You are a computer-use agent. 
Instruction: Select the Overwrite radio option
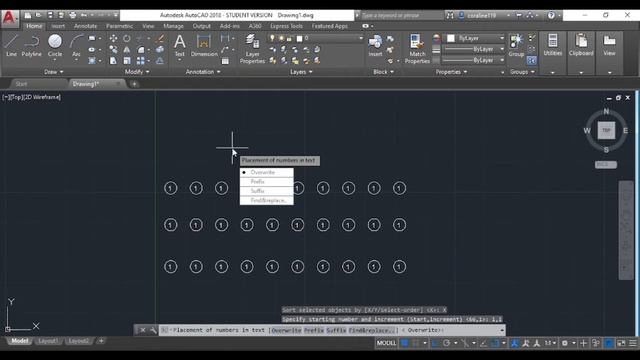tap(267, 172)
